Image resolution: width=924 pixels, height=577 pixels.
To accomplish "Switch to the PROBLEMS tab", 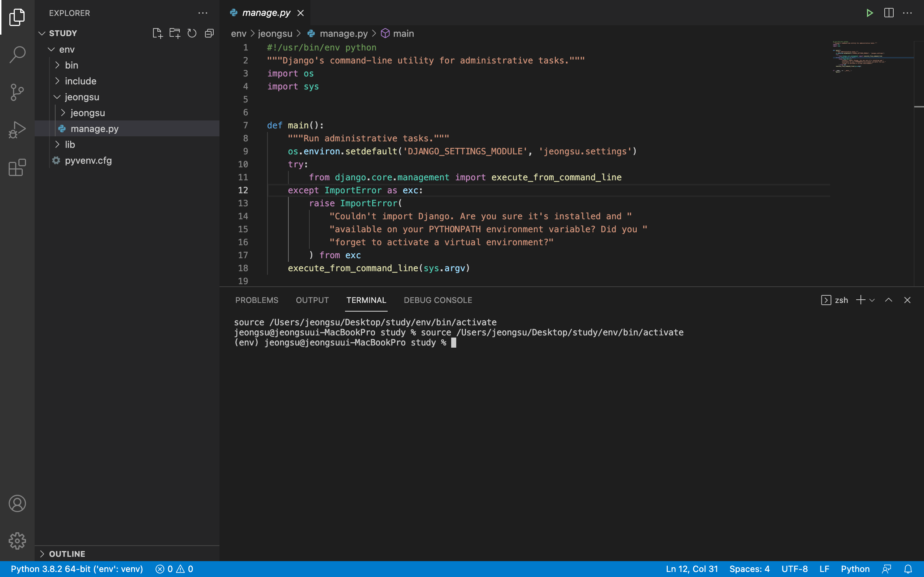I will (x=257, y=300).
